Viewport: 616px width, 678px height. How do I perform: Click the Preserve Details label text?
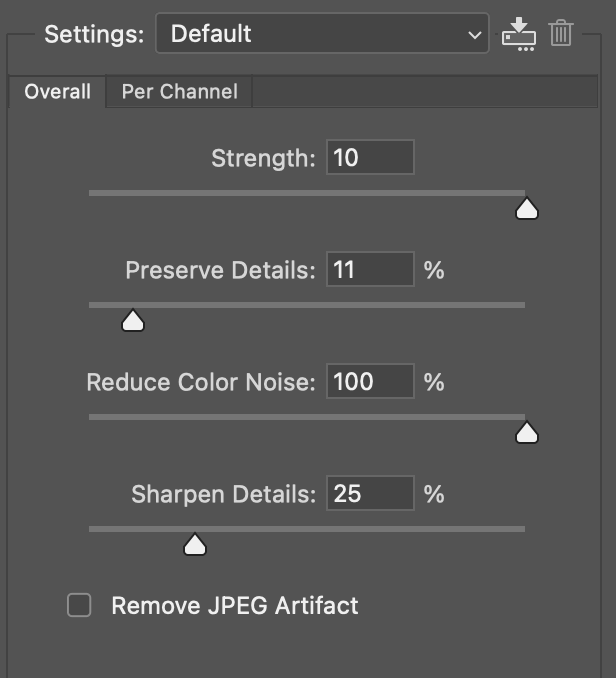pyautogui.click(x=220, y=270)
